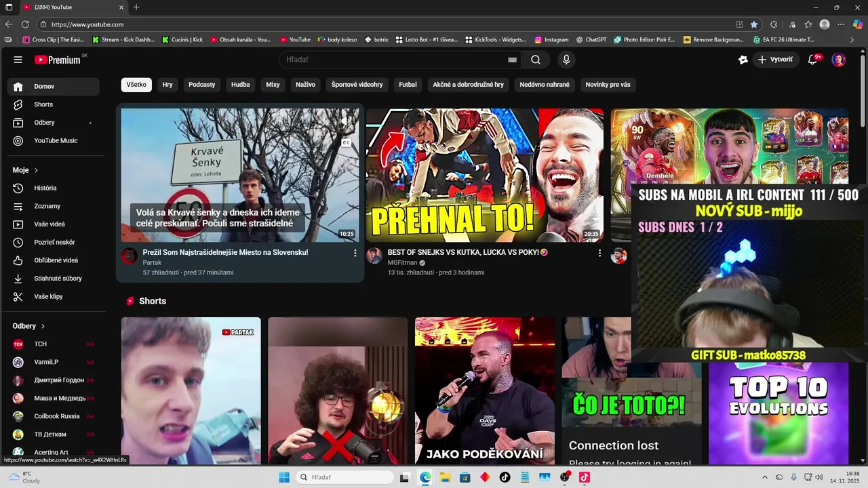This screenshot has width=868, height=488.
Task: Open the notifications bell
Action: point(812,60)
